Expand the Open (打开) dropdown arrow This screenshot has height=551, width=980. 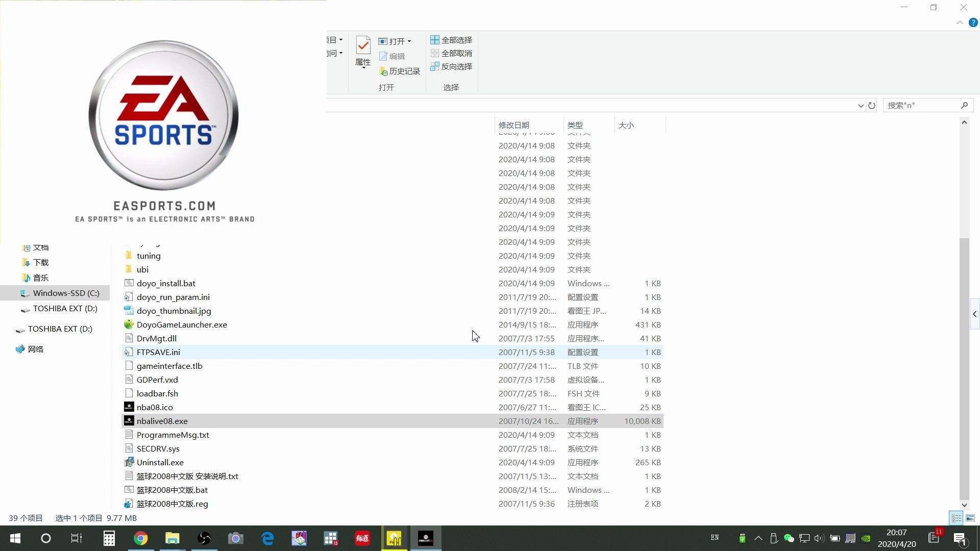coord(409,41)
